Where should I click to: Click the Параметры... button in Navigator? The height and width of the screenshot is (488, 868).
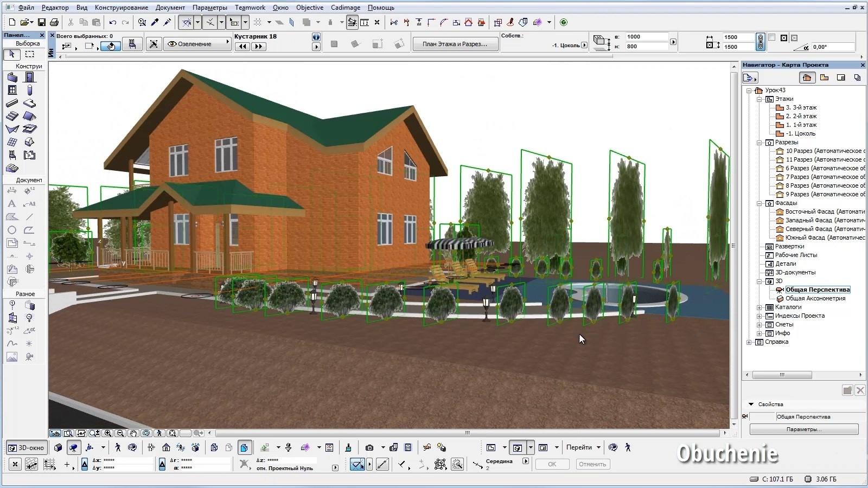[x=804, y=429]
